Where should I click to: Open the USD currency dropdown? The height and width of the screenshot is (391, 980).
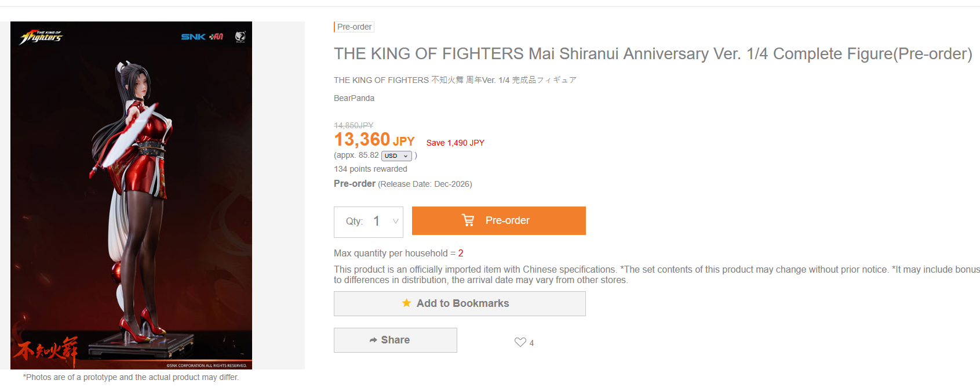click(396, 156)
